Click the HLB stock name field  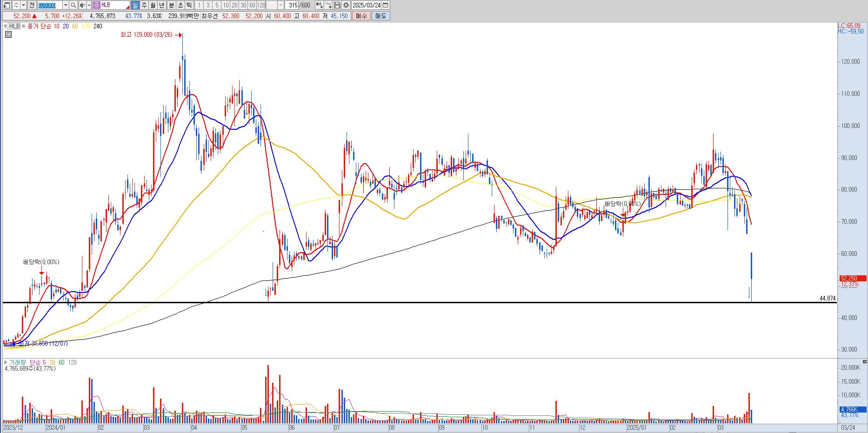point(111,5)
